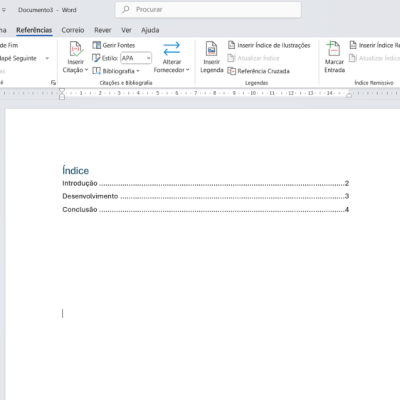
Task: Click the Gerir Fontes icon
Action: click(x=97, y=45)
